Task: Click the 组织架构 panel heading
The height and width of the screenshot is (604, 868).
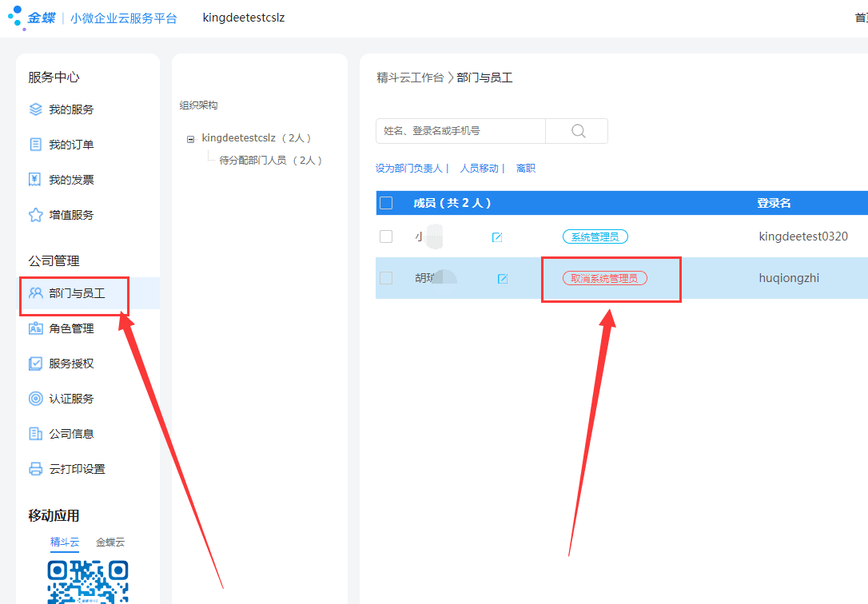Action: pos(198,105)
